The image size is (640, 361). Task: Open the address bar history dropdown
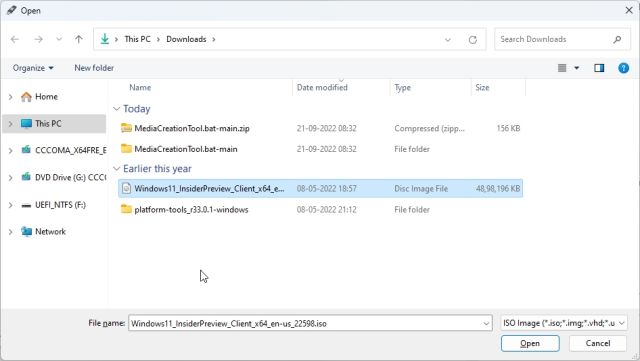point(448,40)
